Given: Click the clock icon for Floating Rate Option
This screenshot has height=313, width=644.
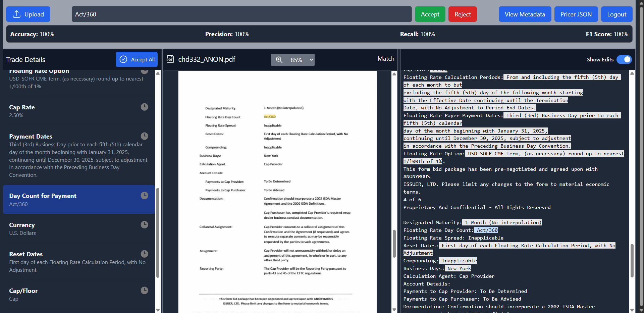Looking at the screenshot, I should [144, 71].
